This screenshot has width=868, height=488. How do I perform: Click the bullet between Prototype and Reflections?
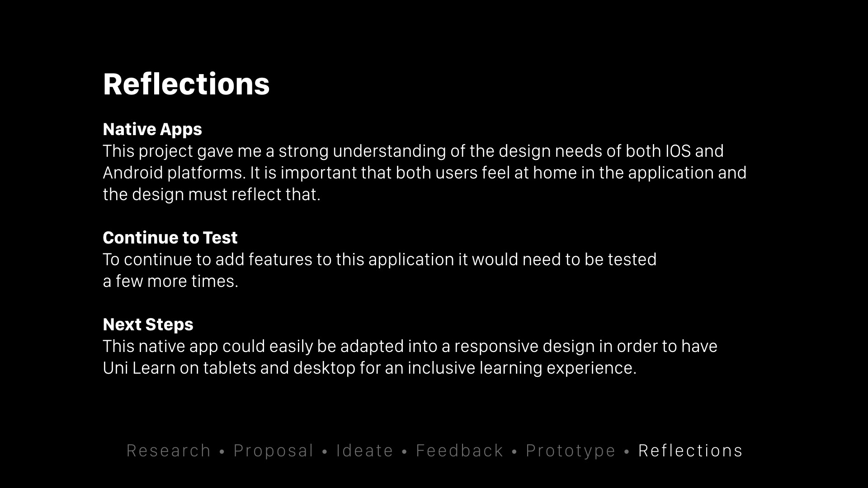tap(627, 451)
